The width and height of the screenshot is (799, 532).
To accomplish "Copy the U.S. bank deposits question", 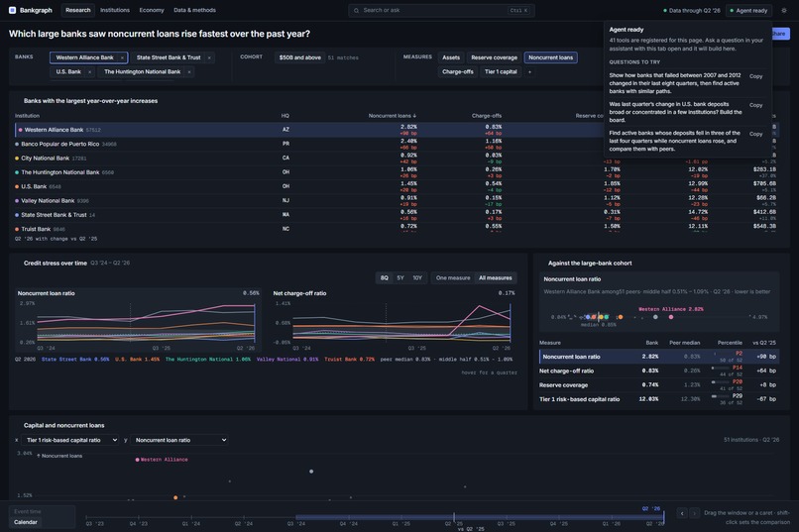I will click(755, 105).
